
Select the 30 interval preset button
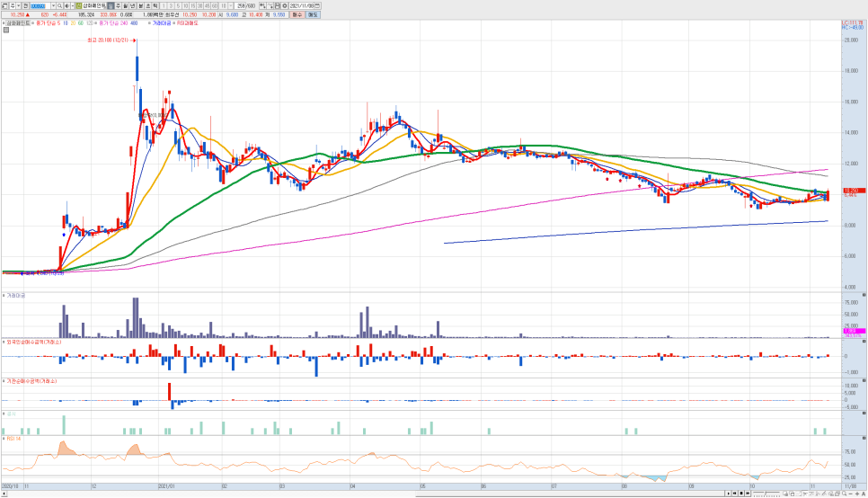tap(199, 5)
